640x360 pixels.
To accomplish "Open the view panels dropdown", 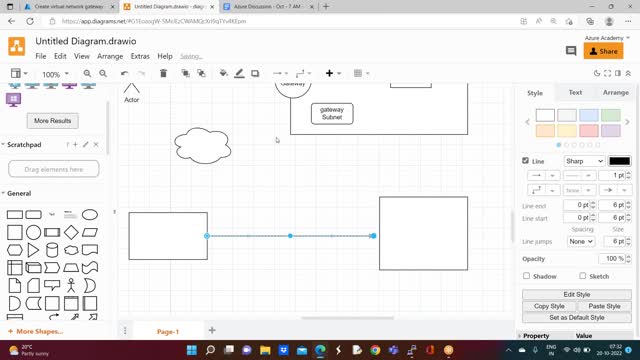I will [x=19, y=73].
